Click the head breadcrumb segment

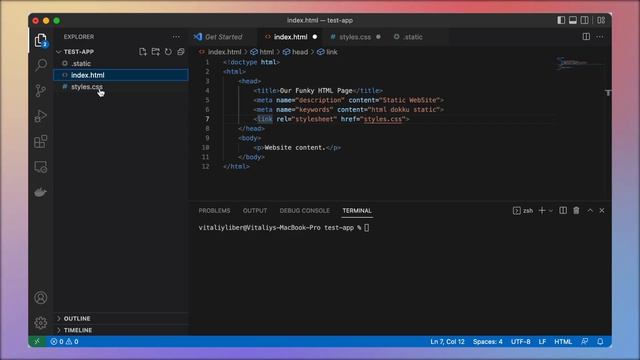point(300,52)
